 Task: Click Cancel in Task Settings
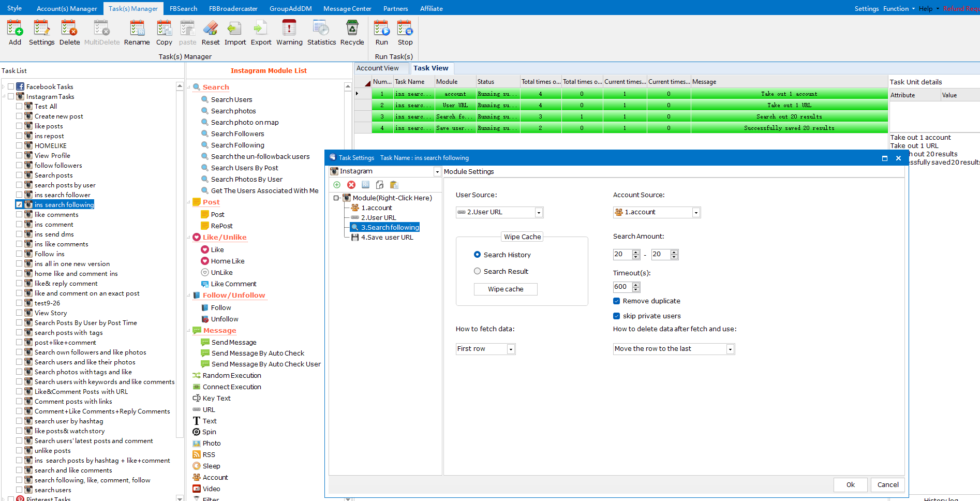pos(888,484)
